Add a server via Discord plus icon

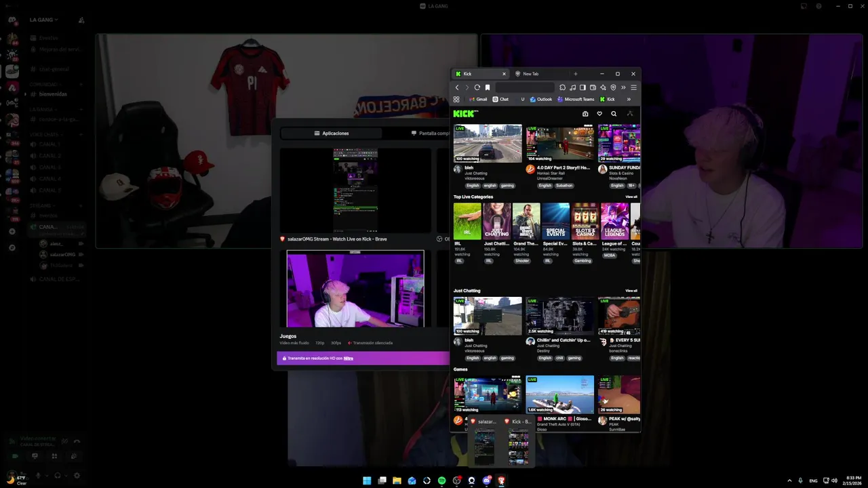pyautogui.click(x=12, y=232)
